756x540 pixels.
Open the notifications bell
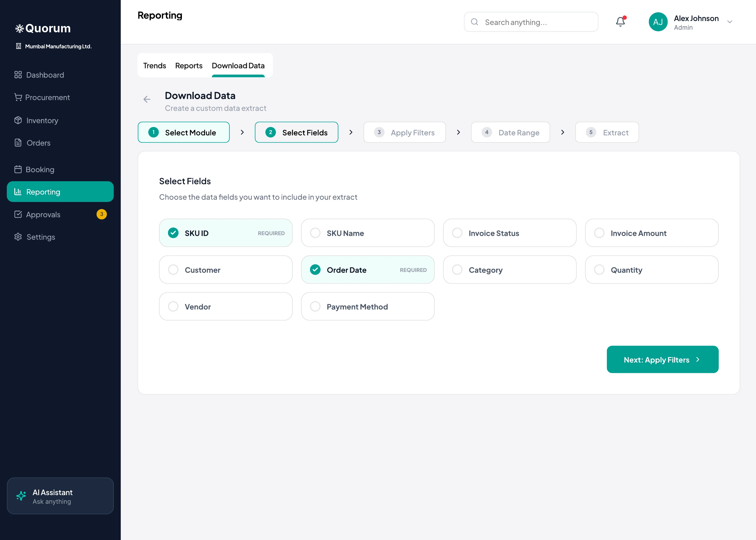(x=620, y=22)
